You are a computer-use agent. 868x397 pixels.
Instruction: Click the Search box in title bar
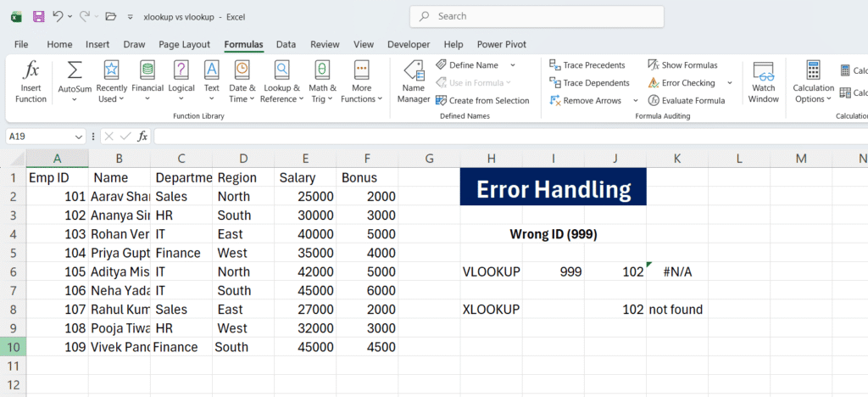tap(537, 17)
